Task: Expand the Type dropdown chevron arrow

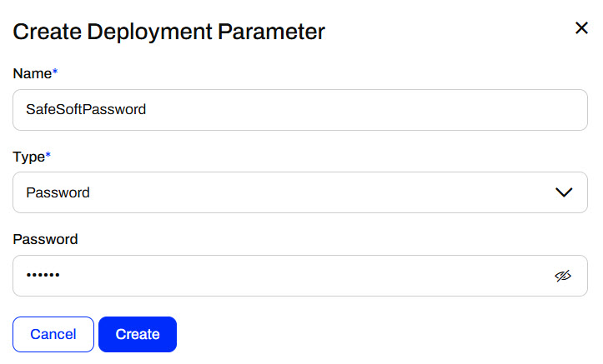Action: tap(564, 192)
